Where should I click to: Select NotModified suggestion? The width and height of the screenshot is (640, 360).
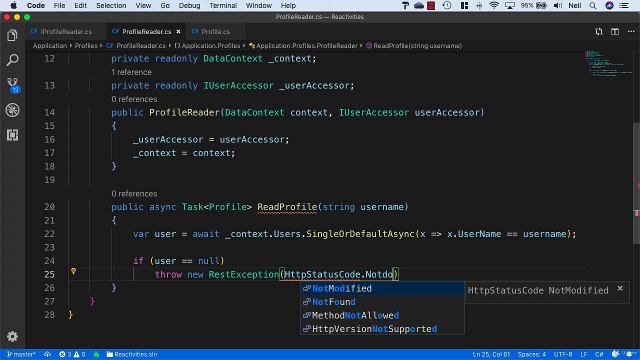(382, 289)
